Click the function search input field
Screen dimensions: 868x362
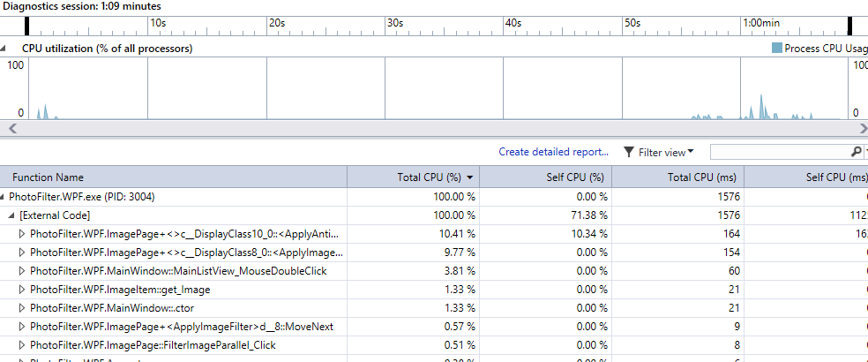click(x=779, y=152)
